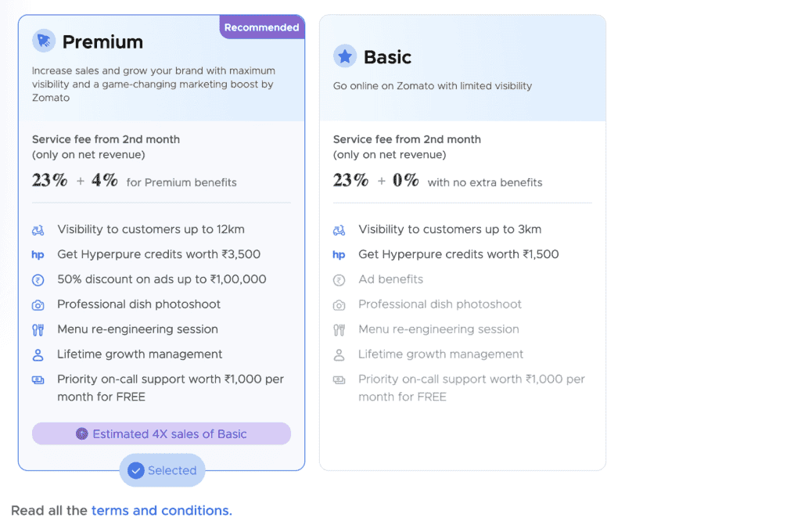Viewport: 801px width, 532px height.
Task: Click the Recommended label on Premium
Action: (x=261, y=27)
